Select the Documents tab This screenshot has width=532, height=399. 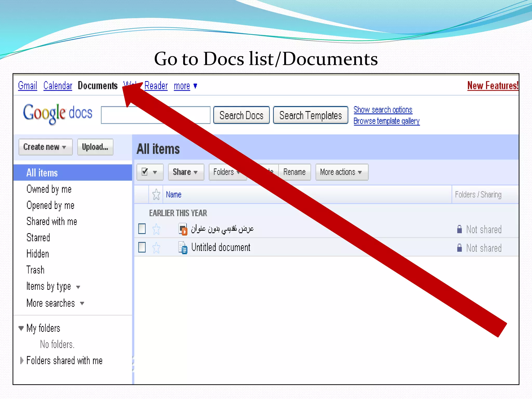coord(98,85)
